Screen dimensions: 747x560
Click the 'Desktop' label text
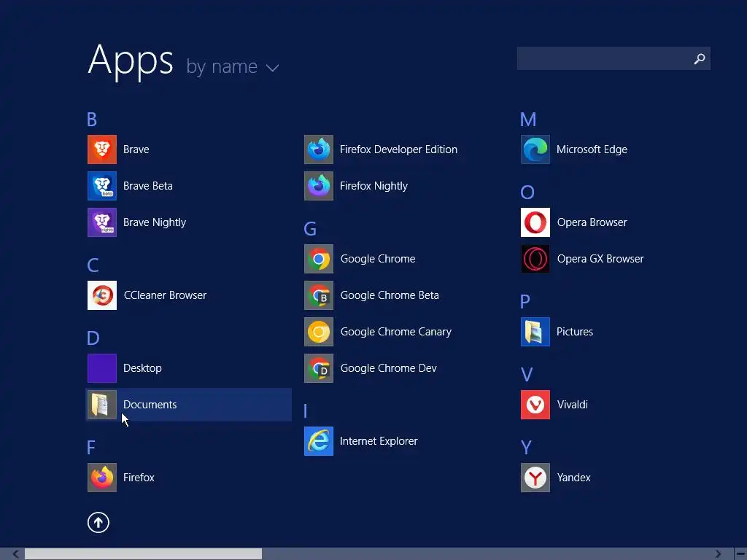tap(142, 368)
